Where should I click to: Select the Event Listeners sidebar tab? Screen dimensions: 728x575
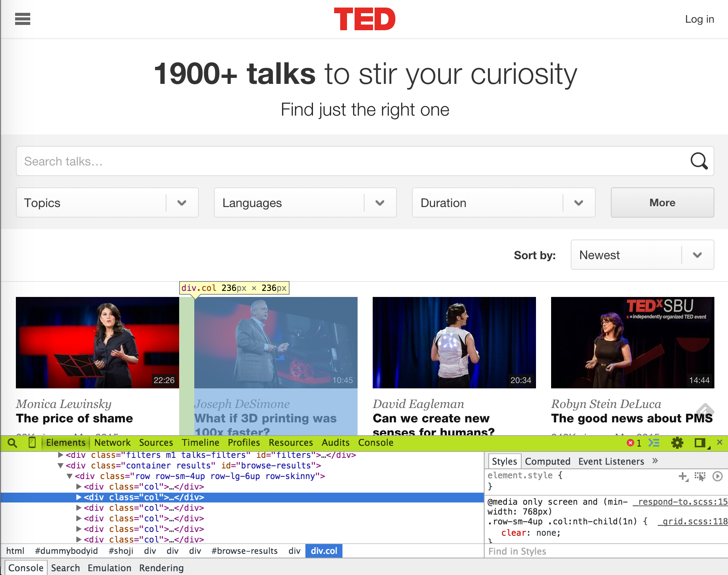click(611, 461)
